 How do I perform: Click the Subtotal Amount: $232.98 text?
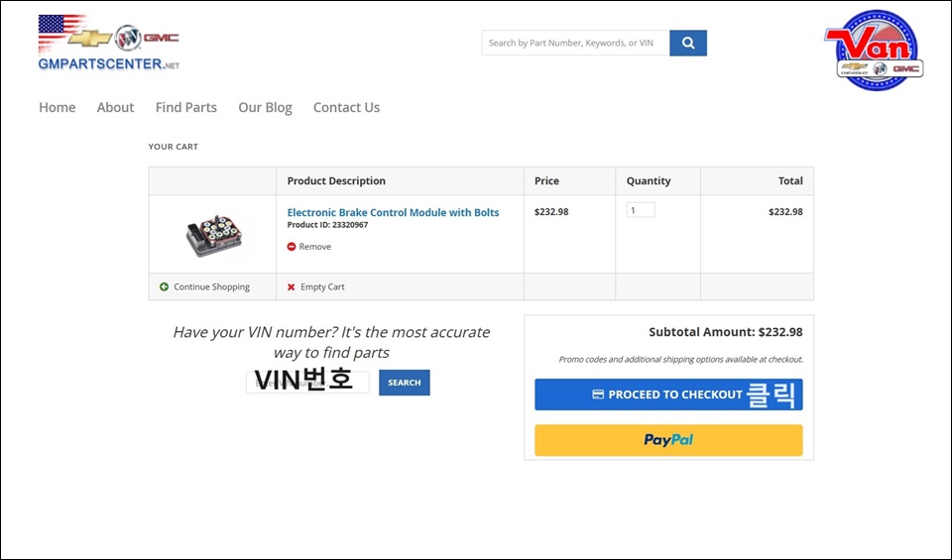726,332
